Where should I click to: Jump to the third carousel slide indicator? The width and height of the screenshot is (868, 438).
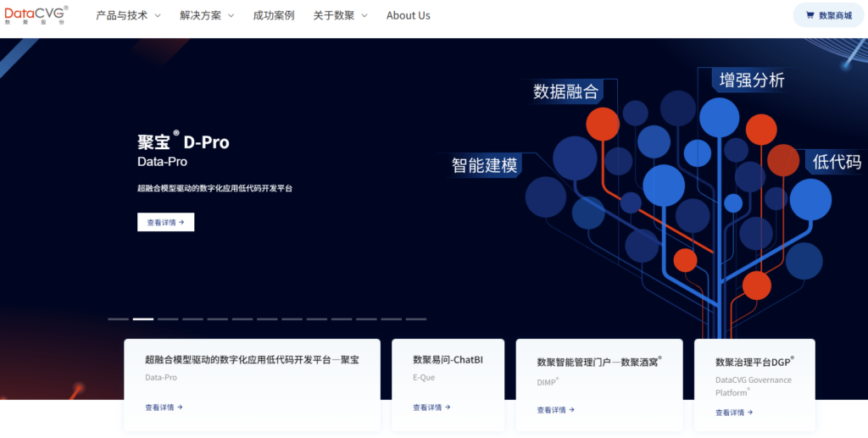(168, 319)
